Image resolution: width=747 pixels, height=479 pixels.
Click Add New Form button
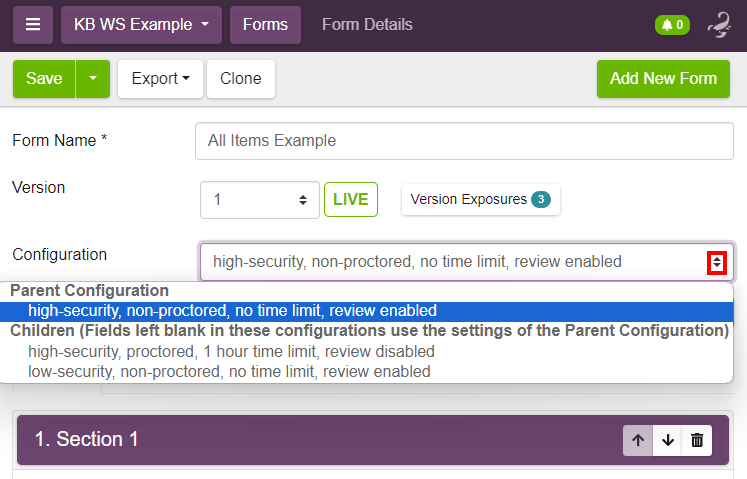click(663, 79)
